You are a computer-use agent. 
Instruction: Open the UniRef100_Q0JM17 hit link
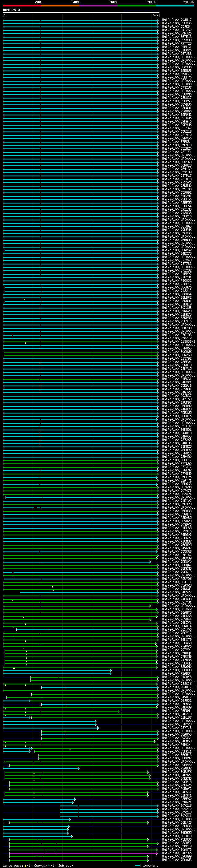(x=176, y=20)
